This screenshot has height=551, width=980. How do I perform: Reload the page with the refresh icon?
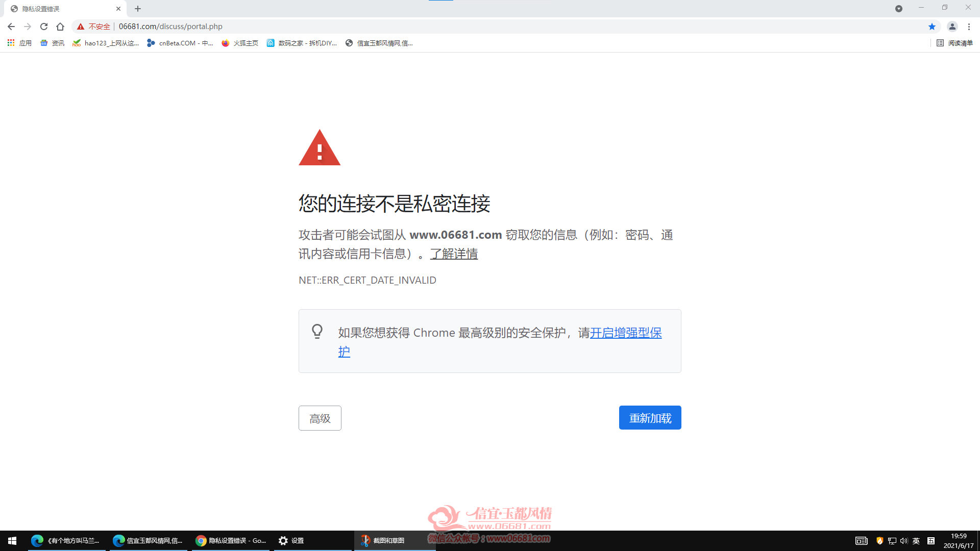[x=44, y=27]
